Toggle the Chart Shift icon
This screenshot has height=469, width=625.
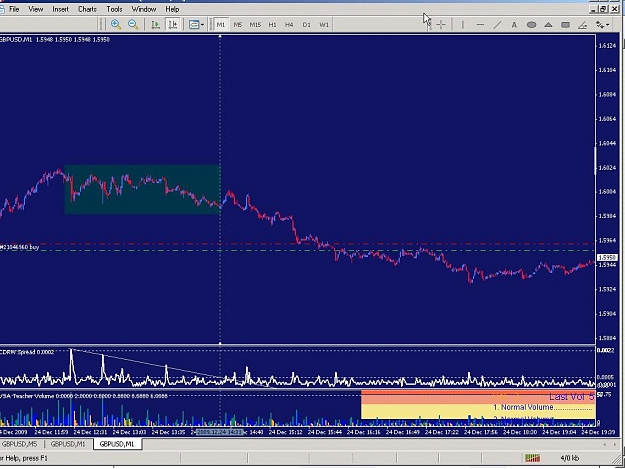(173, 25)
